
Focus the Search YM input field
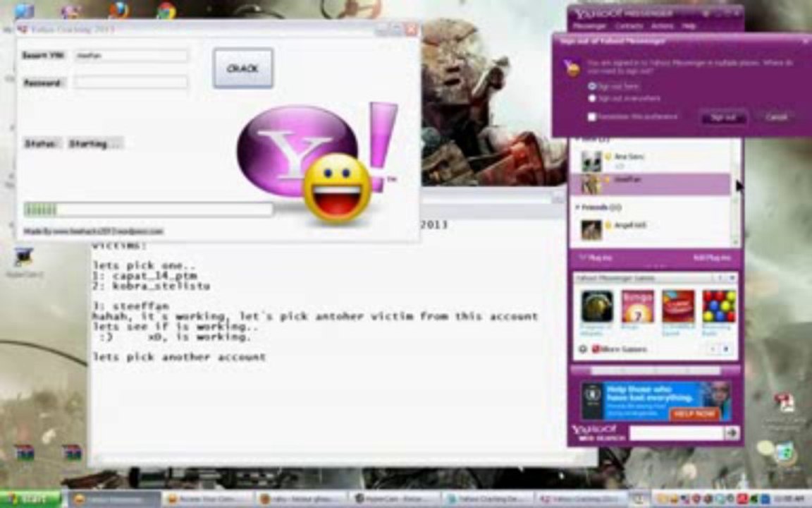(x=131, y=56)
